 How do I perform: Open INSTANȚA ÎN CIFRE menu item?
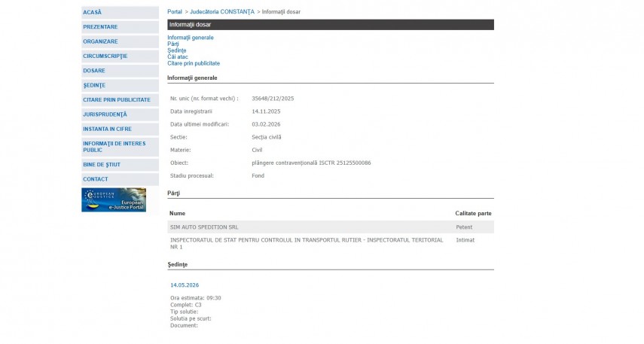pos(107,129)
